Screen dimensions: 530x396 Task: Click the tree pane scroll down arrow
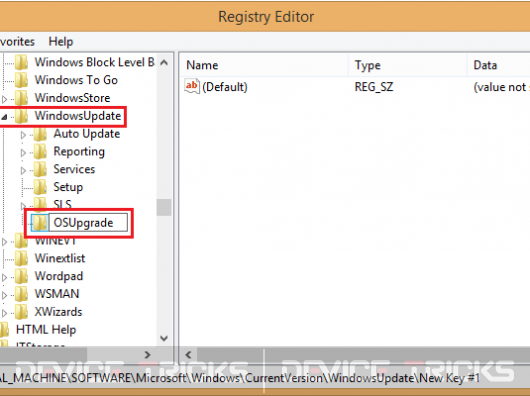(164, 338)
